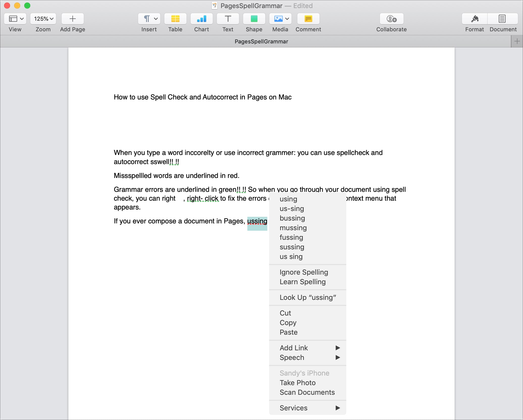This screenshot has width=523, height=420.
Task: Open the Collaborate button
Action: click(x=391, y=19)
